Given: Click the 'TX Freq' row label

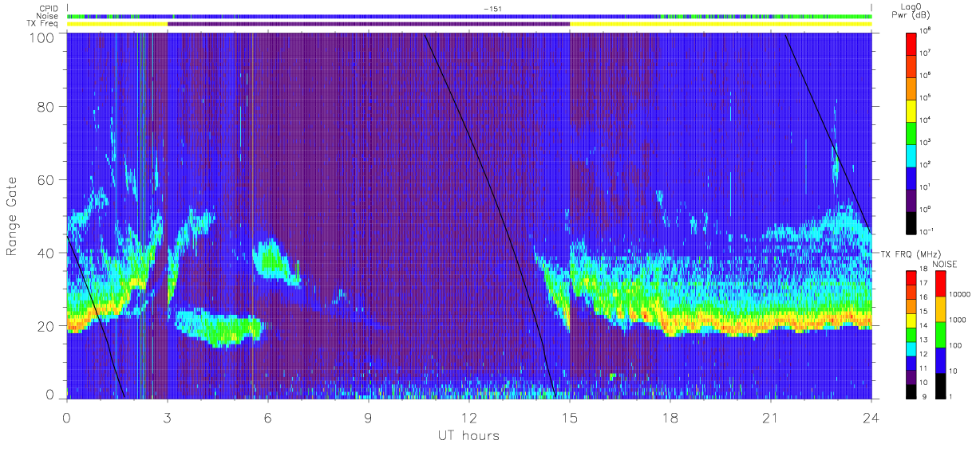Looking at the screenshot, I should [44, 24].
